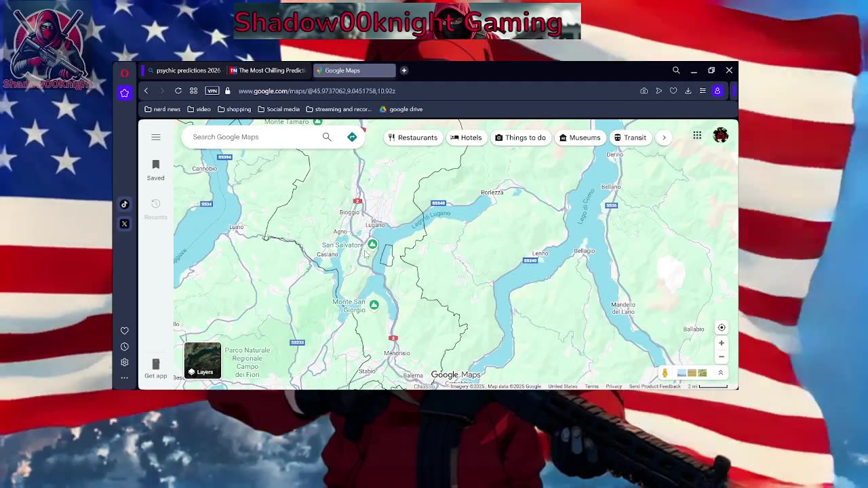The height and width of the screenshot is (488, 868).
Task: Center map on your location
Action: click(722, 327)
